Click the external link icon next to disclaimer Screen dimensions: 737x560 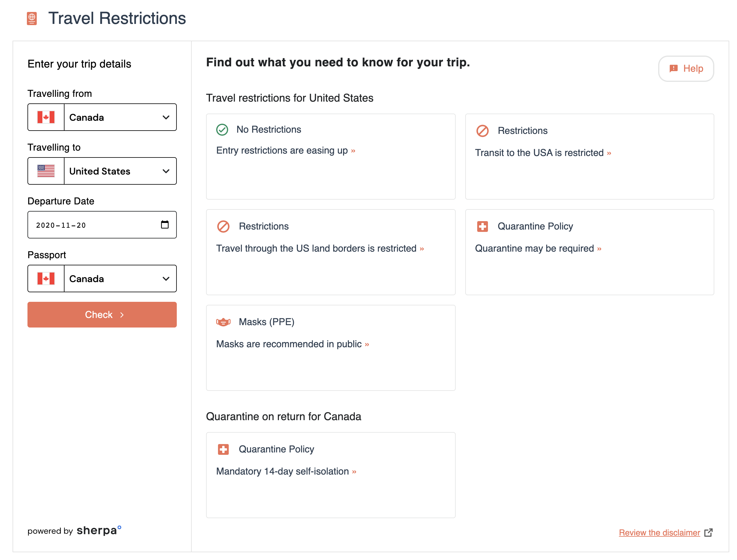[x=708, y=533]
